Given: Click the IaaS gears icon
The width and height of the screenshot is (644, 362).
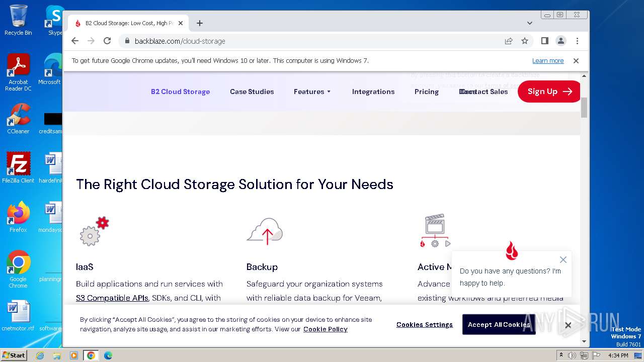Looking at the screenshot, I should [x=94, y=231].
